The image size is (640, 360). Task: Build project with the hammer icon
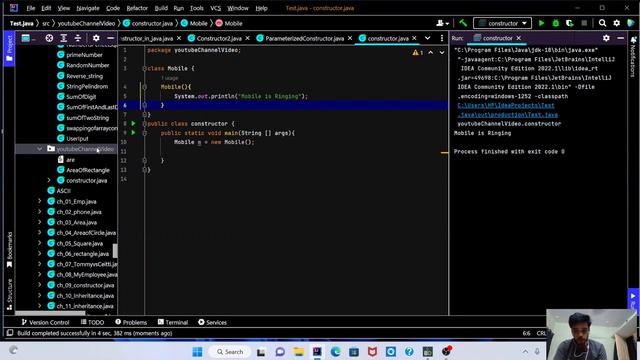tap(463, 23)
